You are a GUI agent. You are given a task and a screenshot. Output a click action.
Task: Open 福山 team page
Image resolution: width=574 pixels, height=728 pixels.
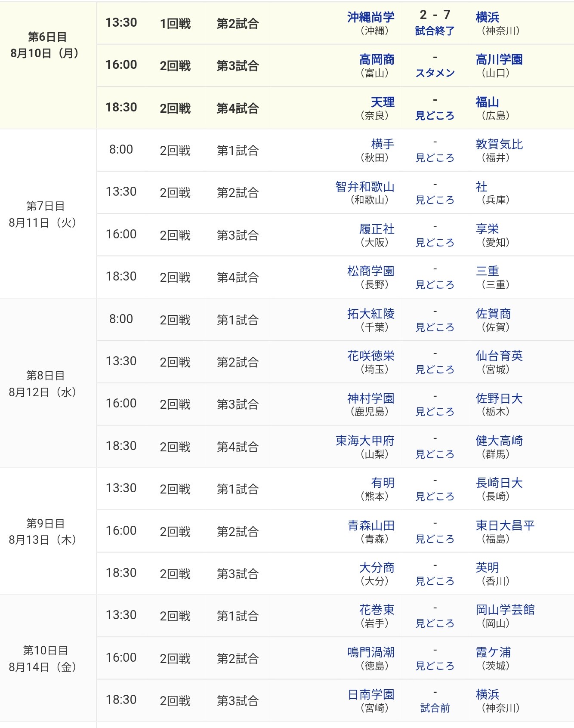click(x=488, y=102)
